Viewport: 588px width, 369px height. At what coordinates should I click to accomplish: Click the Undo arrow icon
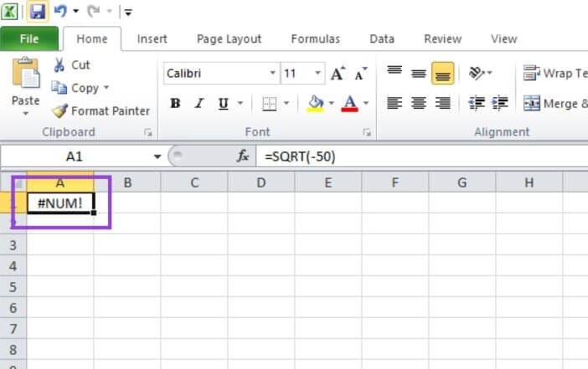[60, 12]
